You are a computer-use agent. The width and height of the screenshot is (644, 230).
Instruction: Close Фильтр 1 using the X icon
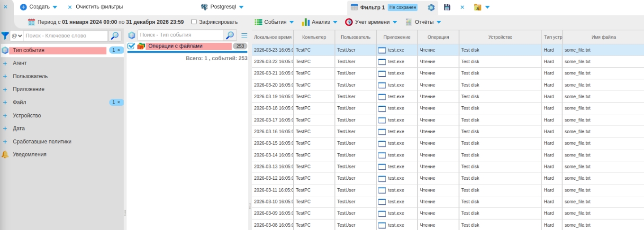[462, 7]
